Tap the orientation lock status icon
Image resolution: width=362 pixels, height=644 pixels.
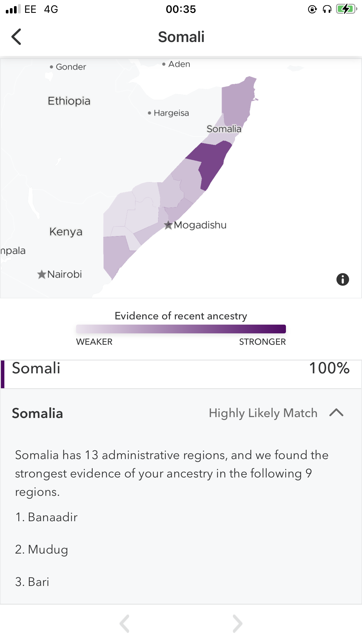(312, 9)
